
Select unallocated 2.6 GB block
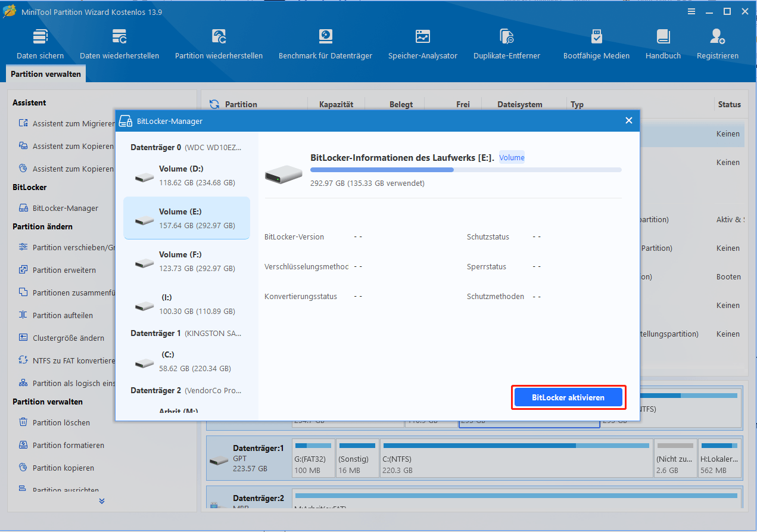pos(675,458)
